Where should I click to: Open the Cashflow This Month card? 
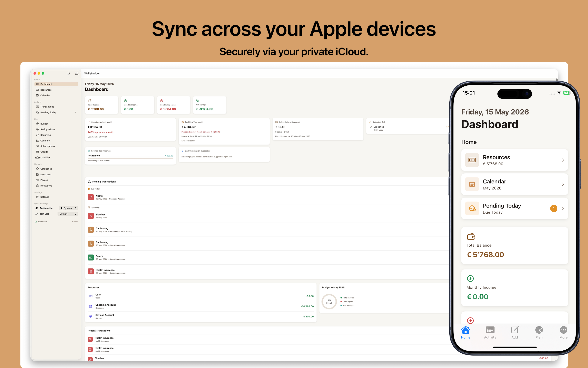(224, 131)
